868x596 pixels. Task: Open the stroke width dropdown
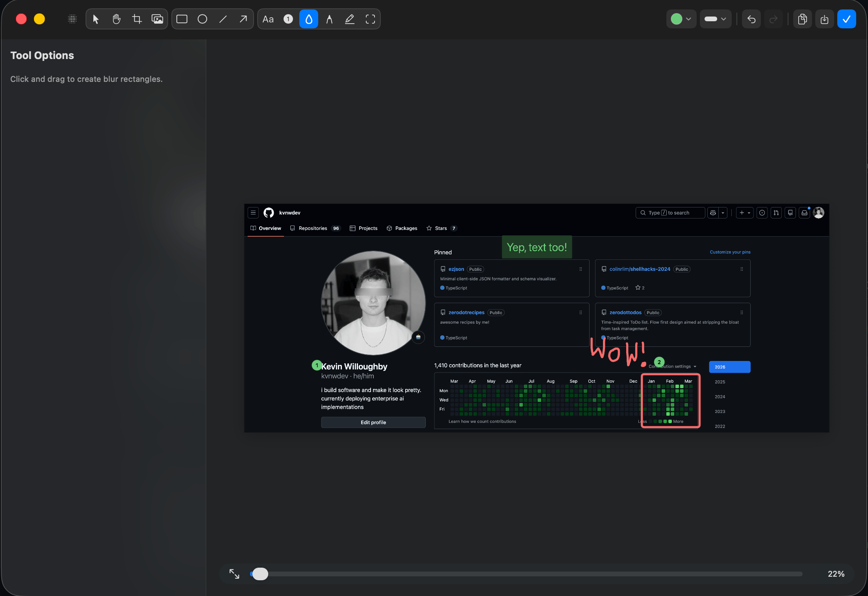pyautogui.click(x=716, y=19)
